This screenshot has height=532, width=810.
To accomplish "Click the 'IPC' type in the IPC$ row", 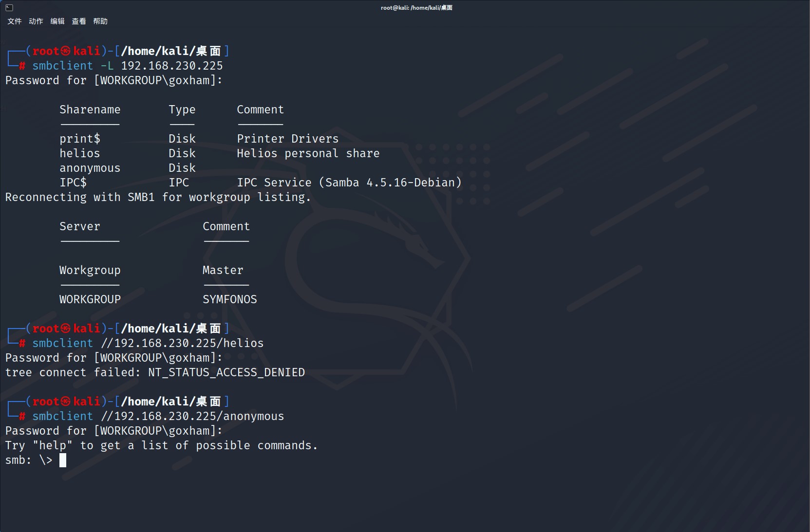I will [179, 183].
